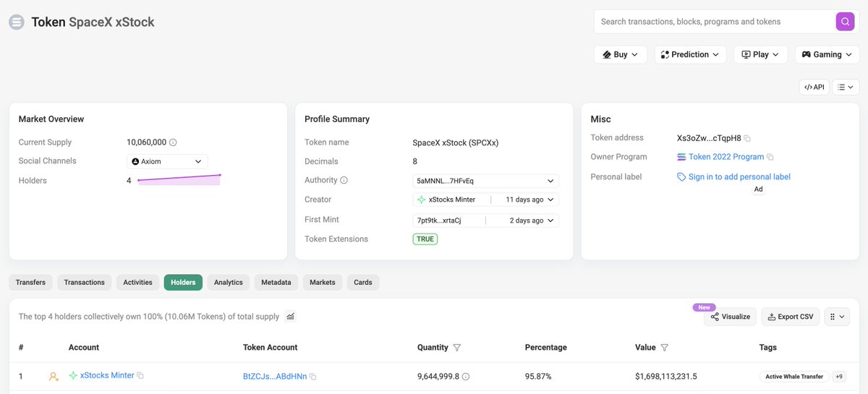Open the Play dropdown

click(x=760, y=54)
